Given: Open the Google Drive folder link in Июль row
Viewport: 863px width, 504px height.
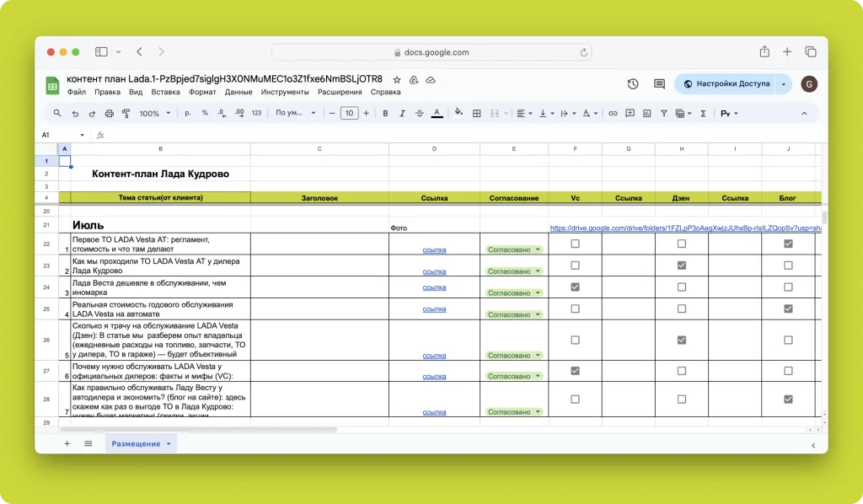Looking at the screenshot, I should coord(685,228).
